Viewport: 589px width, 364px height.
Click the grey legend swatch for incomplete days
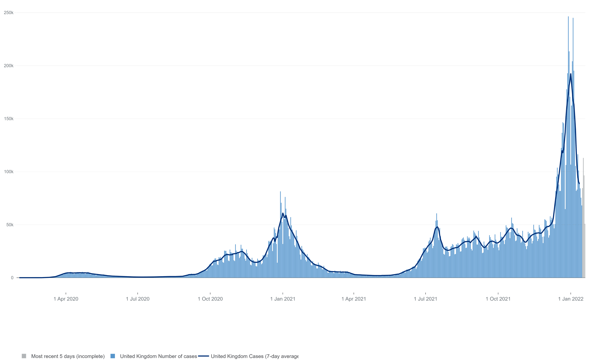coord(24,356)
